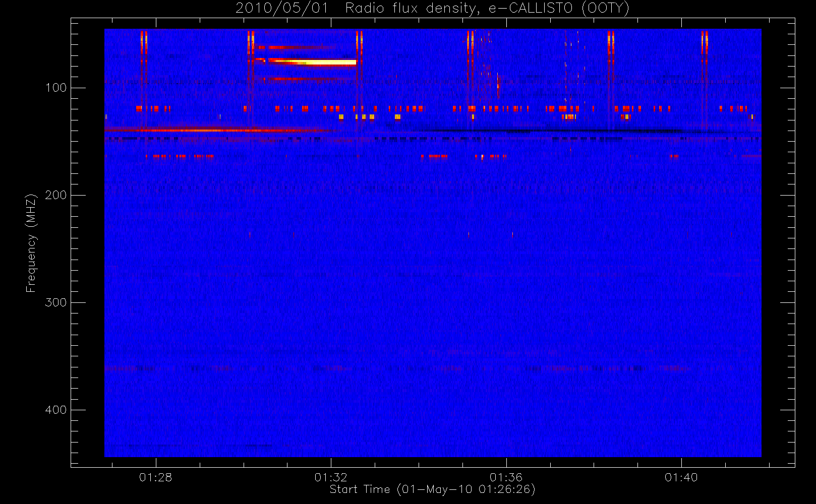Click the bright white-yellow burst band near 01:31

pyautogui.click(x=312, y=62)
